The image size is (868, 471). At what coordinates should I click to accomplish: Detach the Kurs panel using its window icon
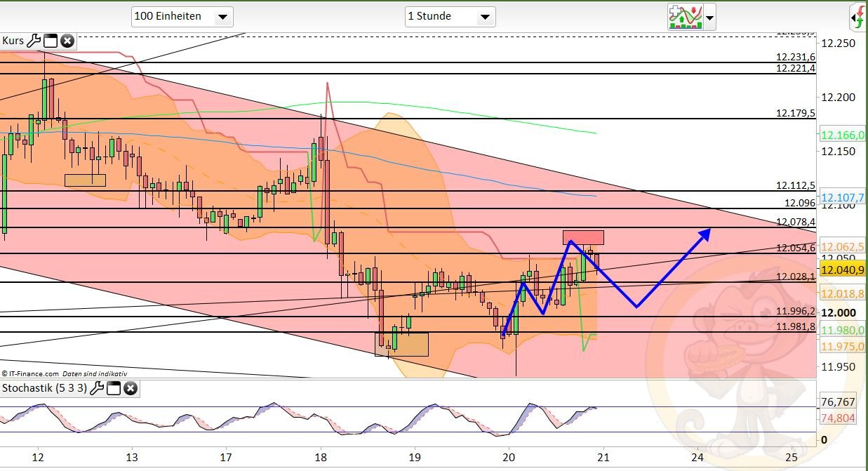click(50, 41)
